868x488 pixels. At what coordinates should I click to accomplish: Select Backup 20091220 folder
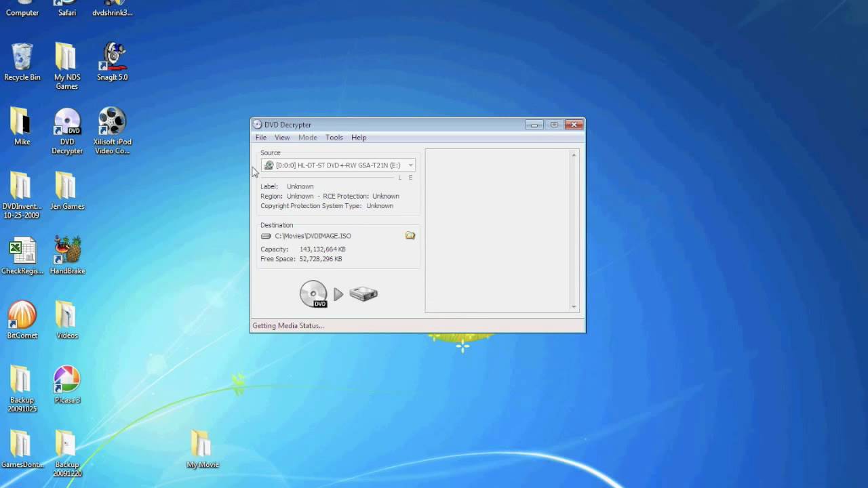[67, 454]
